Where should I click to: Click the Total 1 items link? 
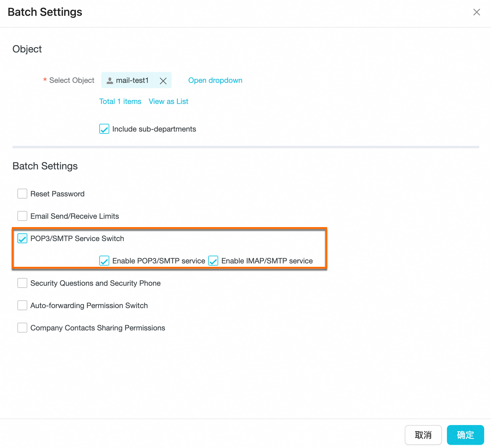click(120, 101)
